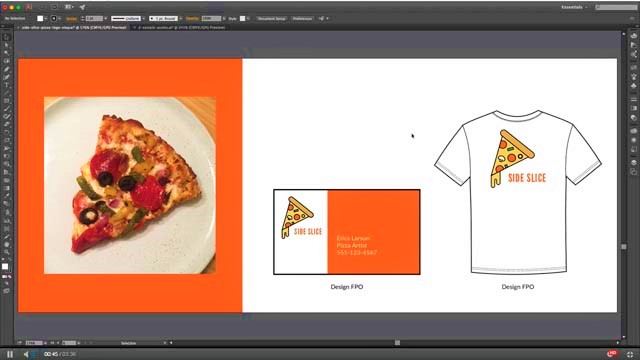Open the Stroke color swatch in control bar

click(53, 18)
